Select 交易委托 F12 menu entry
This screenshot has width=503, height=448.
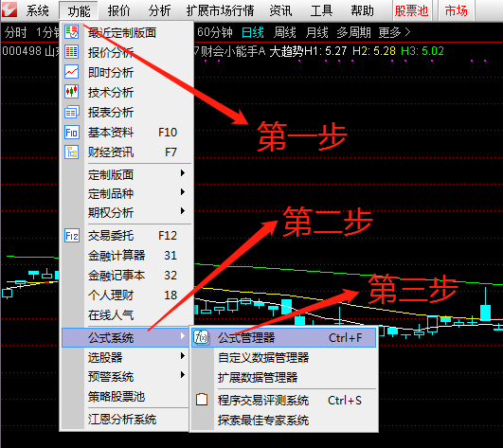tap(127, 236)
